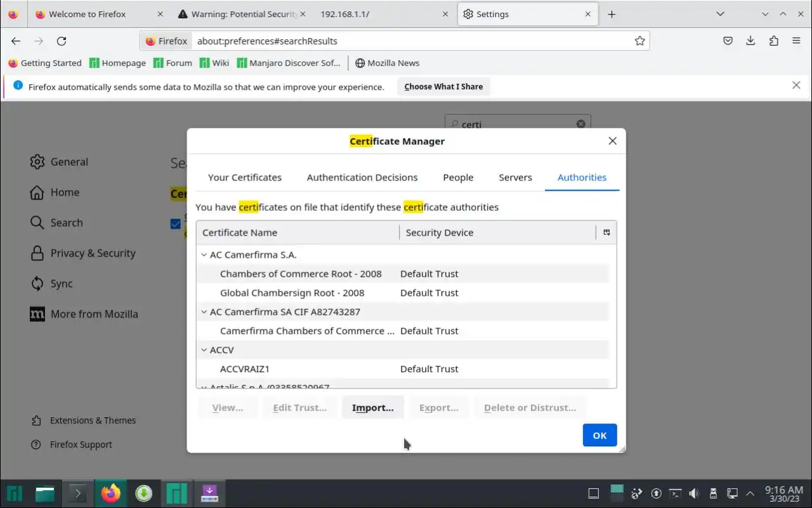Toggle the checkbox under Certificates section
812x508 pixels.
pyautogui.click(x=176, y=224)
